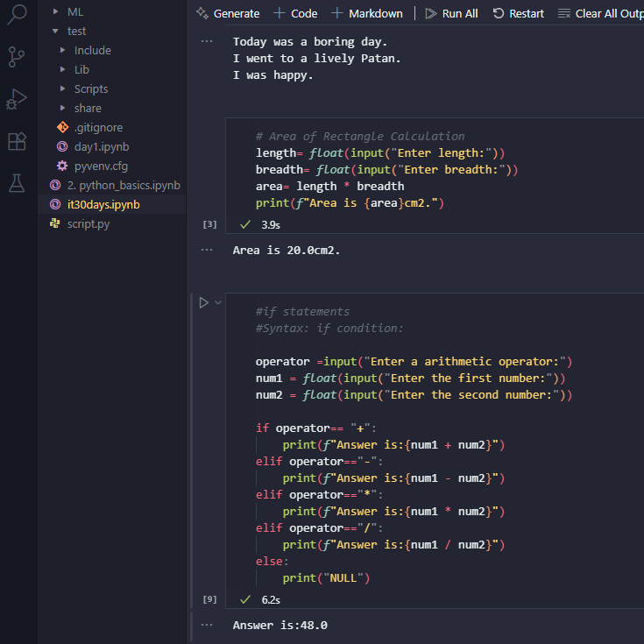Click the lines icon beside Clear All Outputs
The width and height of the screenshot is (644, 644).
point(564,13)
